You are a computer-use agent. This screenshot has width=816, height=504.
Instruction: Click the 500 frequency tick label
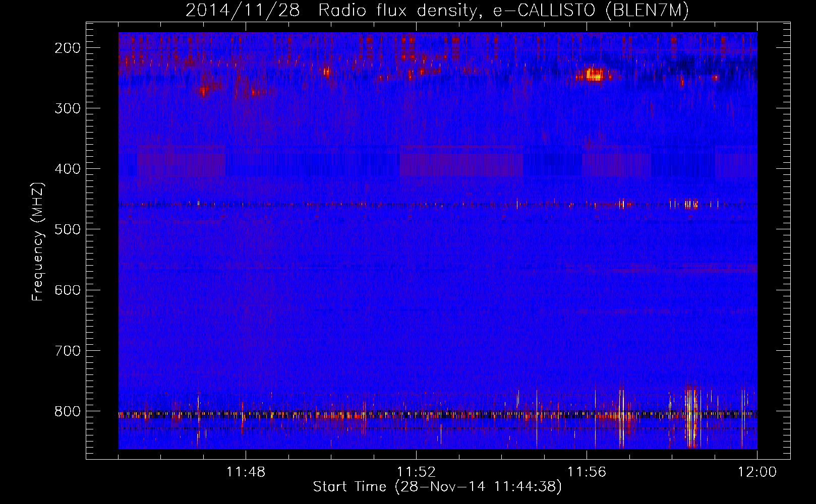[x=68, y=229]
